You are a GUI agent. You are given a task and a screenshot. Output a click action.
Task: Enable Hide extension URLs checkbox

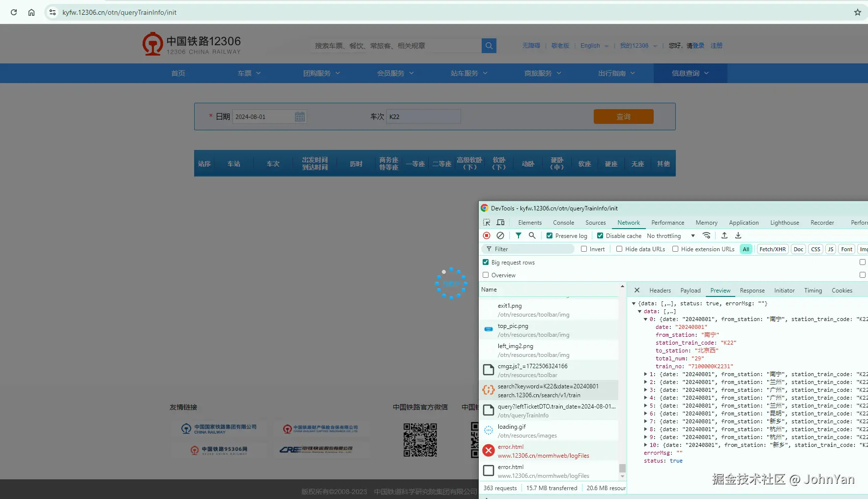pos(675,249)
